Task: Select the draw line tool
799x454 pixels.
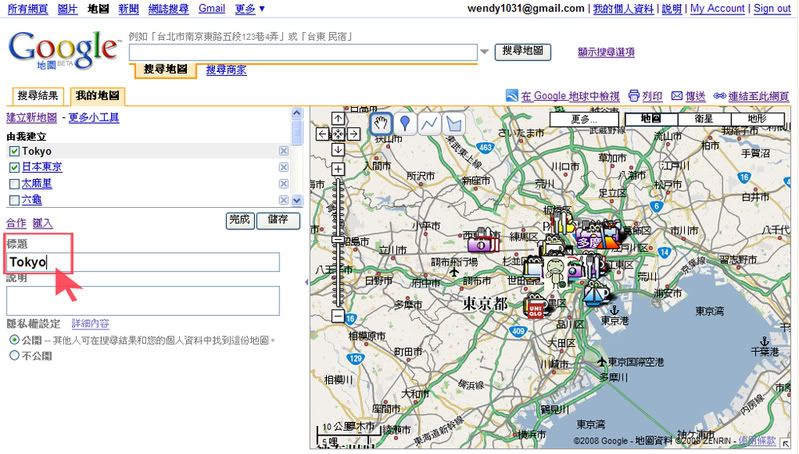Action: pos(429,123)
